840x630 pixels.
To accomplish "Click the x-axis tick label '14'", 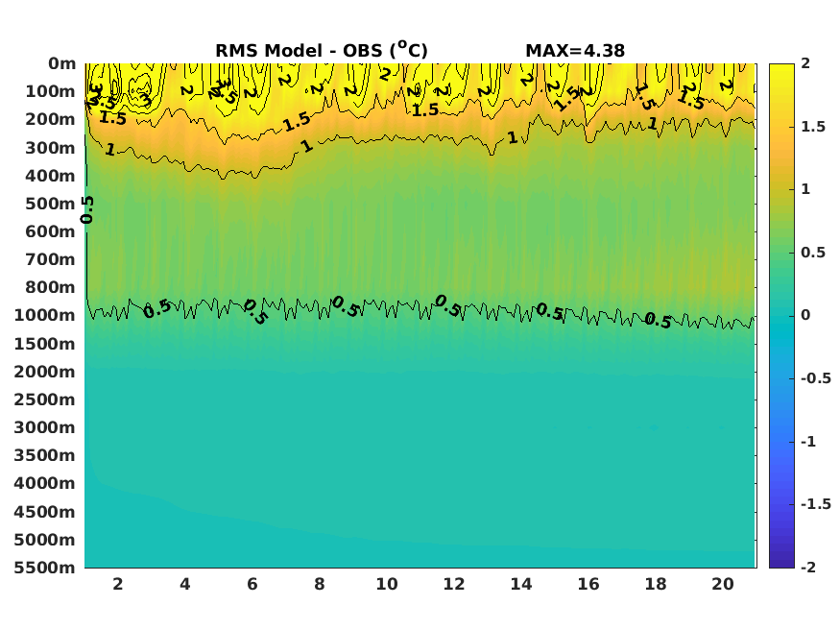I will (x=521, y=584).
